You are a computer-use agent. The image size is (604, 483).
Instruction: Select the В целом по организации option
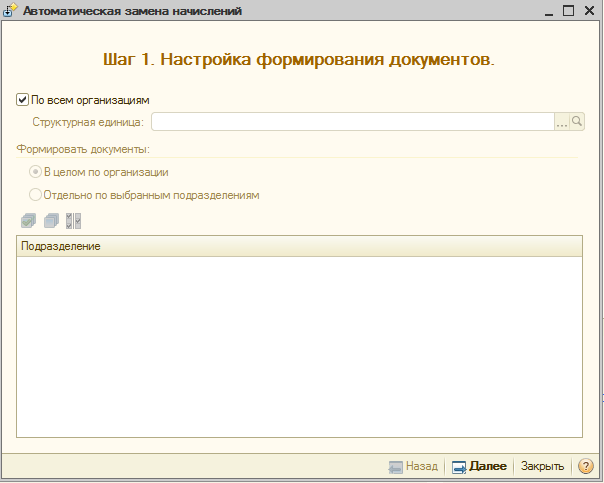[36, 172]
